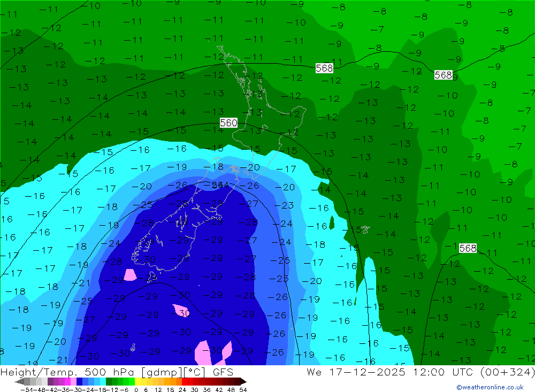Click the 568 contour label in the lower right

468,248
